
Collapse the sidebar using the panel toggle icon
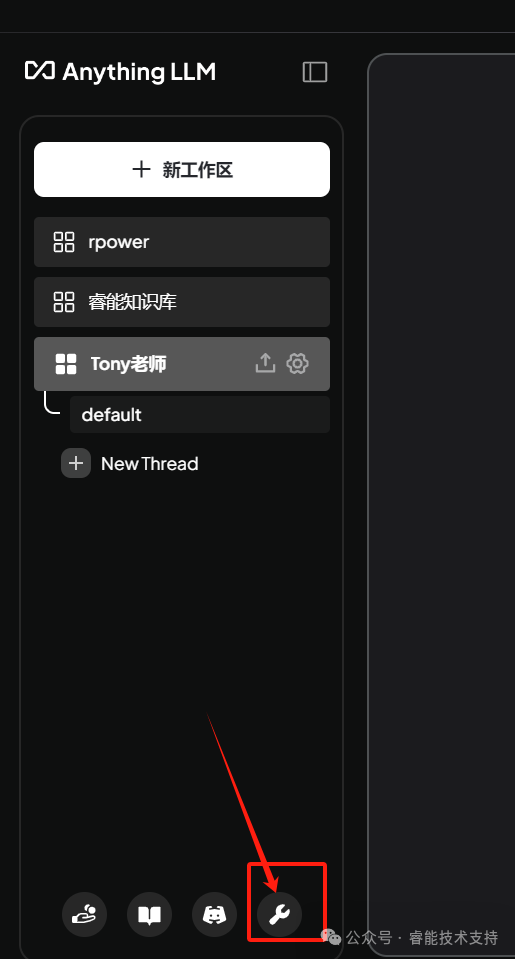tap(315, 72)
